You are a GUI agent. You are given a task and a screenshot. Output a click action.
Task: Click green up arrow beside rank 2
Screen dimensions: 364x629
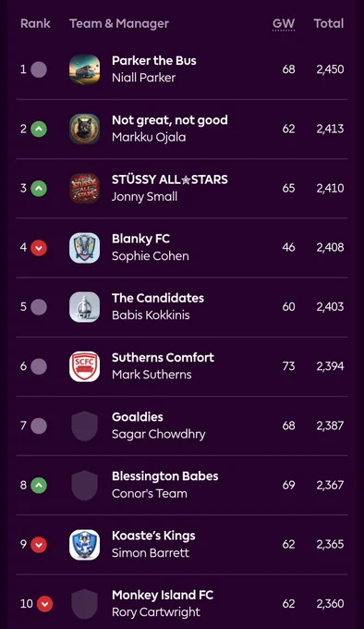click(x=39, y=129)
